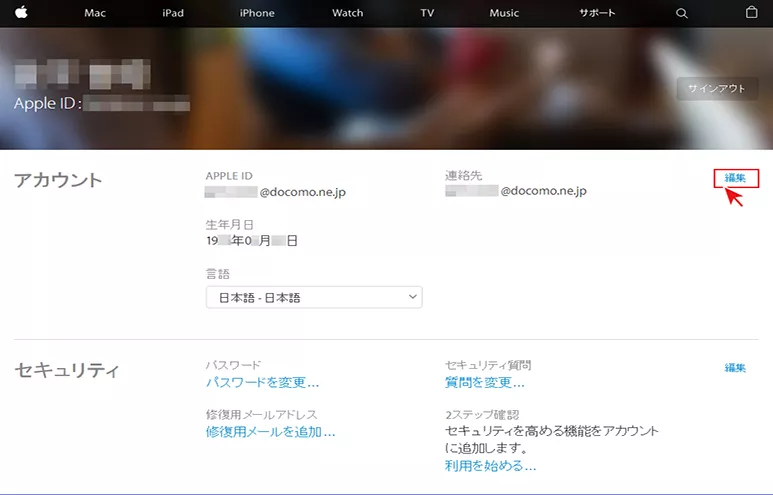Open the 質問を変更 link

click(484, 382)
